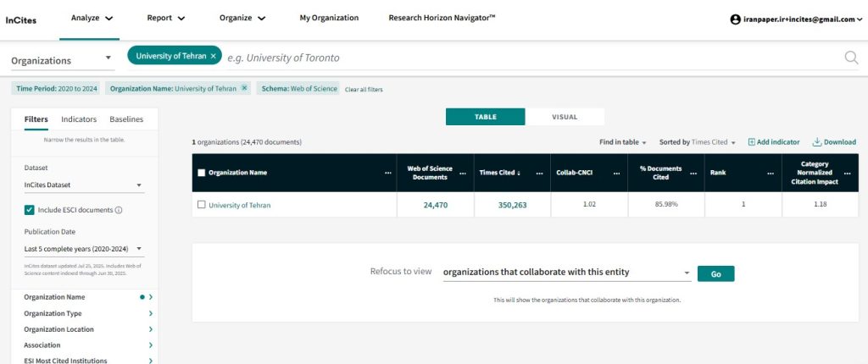Click the search magnifier icon

pyautogui.click(x=850, y=58)
